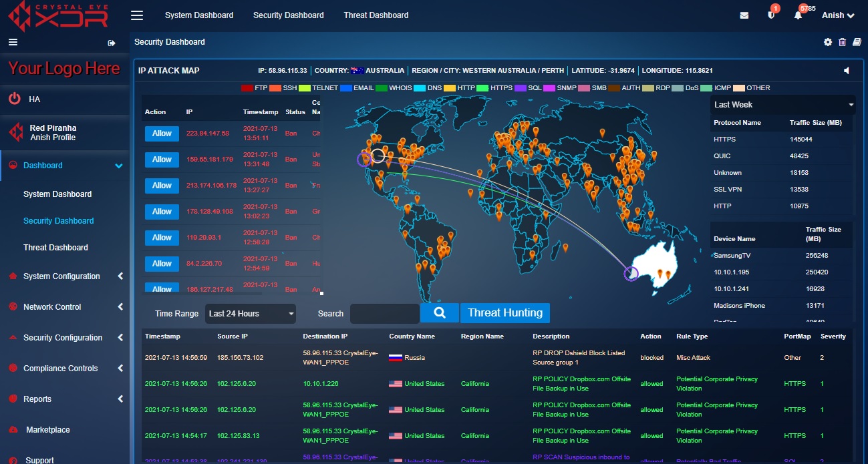
Task: Expand the Compliance Controls menu
Action: pyautogui.click(x=120, y=368)
